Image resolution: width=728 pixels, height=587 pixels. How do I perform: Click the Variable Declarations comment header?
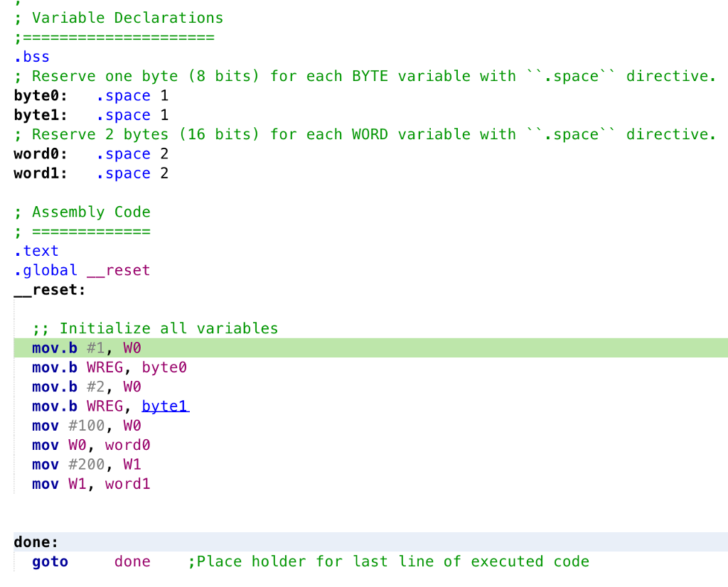pyautogui.click(x=127, y=17)
